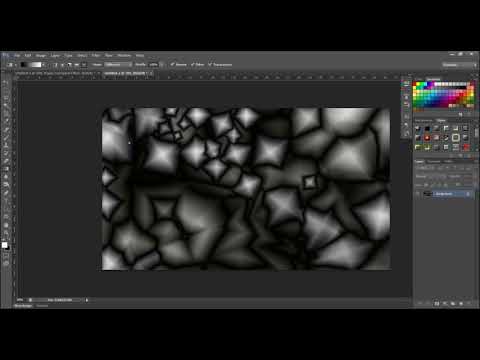The width and height of the screenshot is (480, 360).
Task: Open the Edit menu
Action: [x=28, y=55]
